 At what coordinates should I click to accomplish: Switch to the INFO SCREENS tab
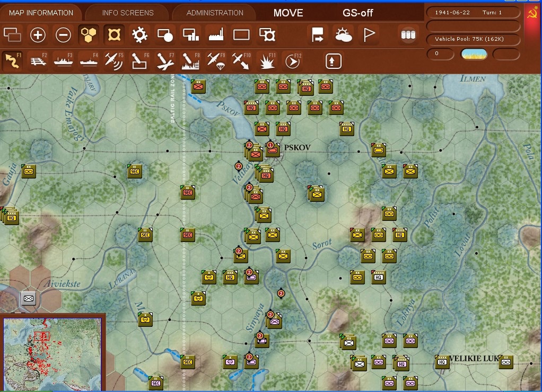click(x=128, y=13)
